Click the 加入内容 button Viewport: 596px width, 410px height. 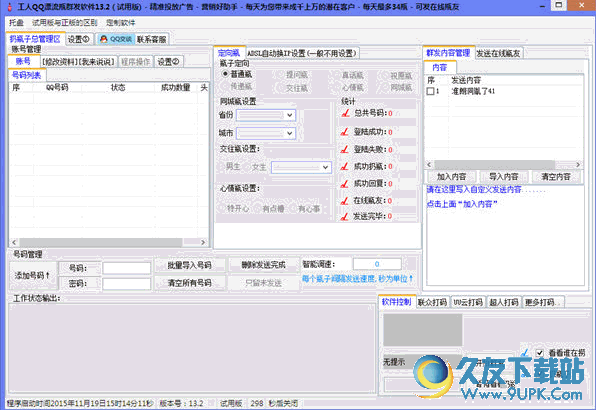click(x=451, y=176)
